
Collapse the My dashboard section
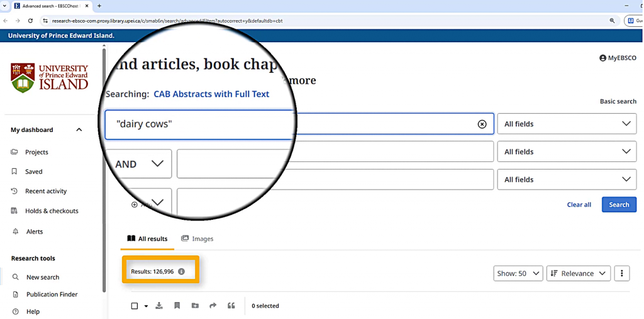click(x=79, y=130)
